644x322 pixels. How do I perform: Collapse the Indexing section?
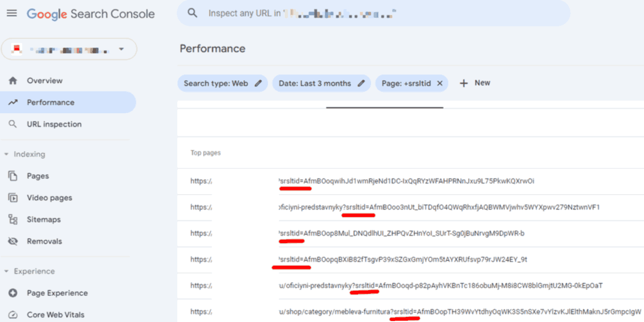click(25, 154)
